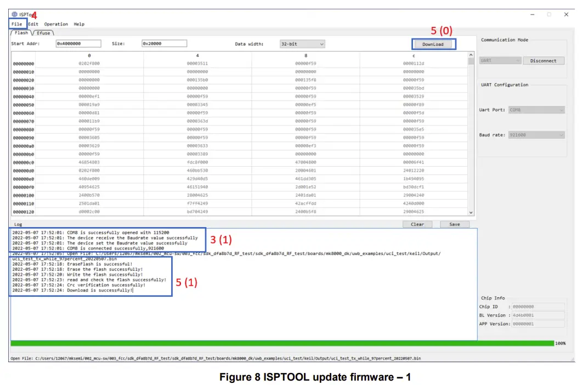Select column header c in memory table
The width and height of the screenshot is (588, 385).
point(414,55)
